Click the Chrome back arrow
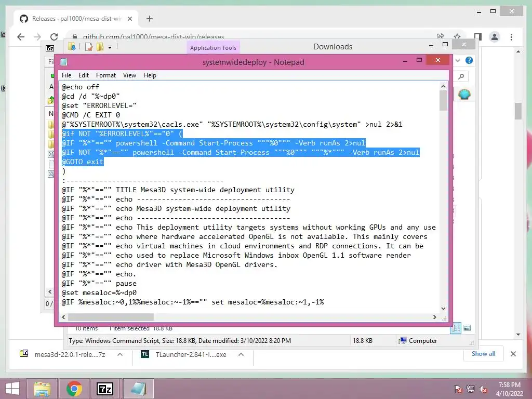The height and width of the screenshot is (399, 532). tap(21, 37)
